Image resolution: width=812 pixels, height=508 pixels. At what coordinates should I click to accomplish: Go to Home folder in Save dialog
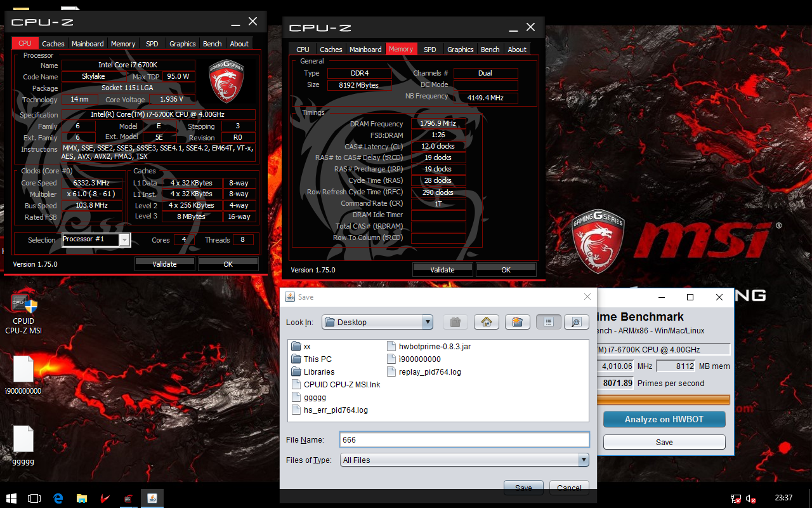pos(486,322)
